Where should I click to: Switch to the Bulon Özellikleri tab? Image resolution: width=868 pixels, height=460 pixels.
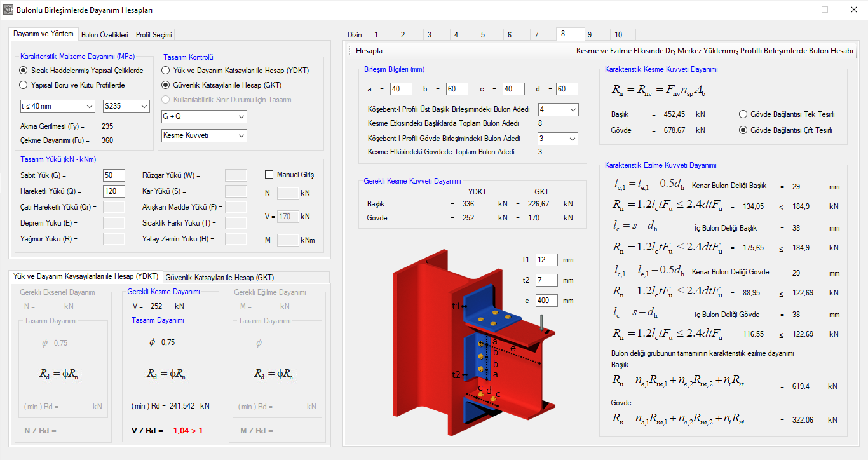coord(105,35)
